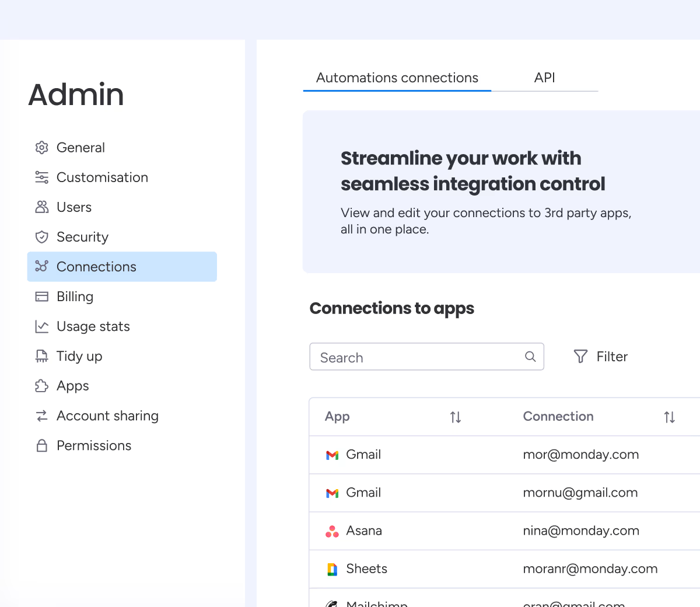Screen dimensions: 700x607
Task: Click the Permissions lock icon
Action: (41, 445)
